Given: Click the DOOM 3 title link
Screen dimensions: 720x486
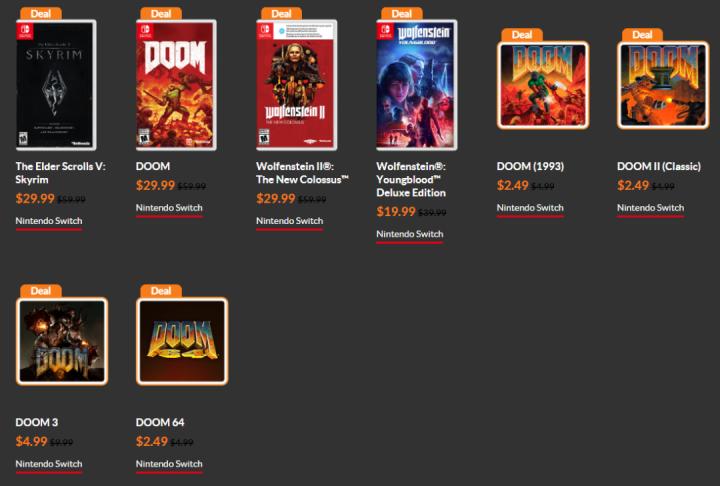Looking at the screenshot, I should coord(37,422).
